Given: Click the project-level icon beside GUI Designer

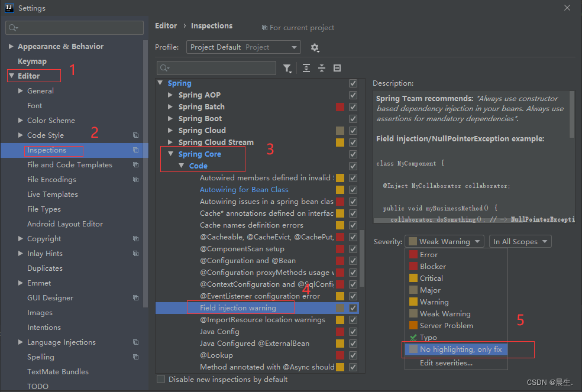Looking at the screenshot, I should pos(136,298).
